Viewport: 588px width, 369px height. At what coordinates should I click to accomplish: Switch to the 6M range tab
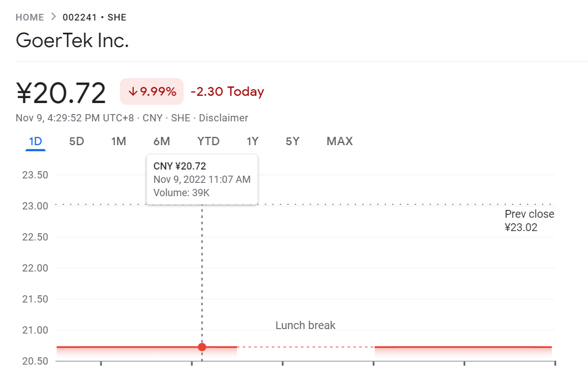(x=161, y=141)
